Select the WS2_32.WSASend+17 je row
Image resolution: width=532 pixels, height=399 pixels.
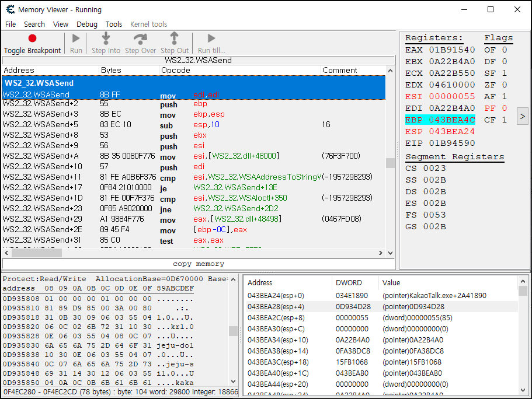point(194,188)
